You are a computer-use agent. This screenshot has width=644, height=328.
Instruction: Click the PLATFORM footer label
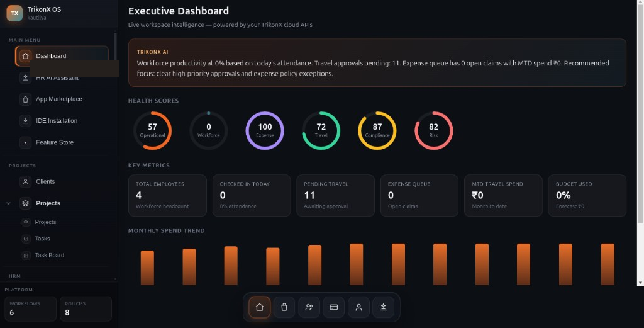[x=19, y=290]
